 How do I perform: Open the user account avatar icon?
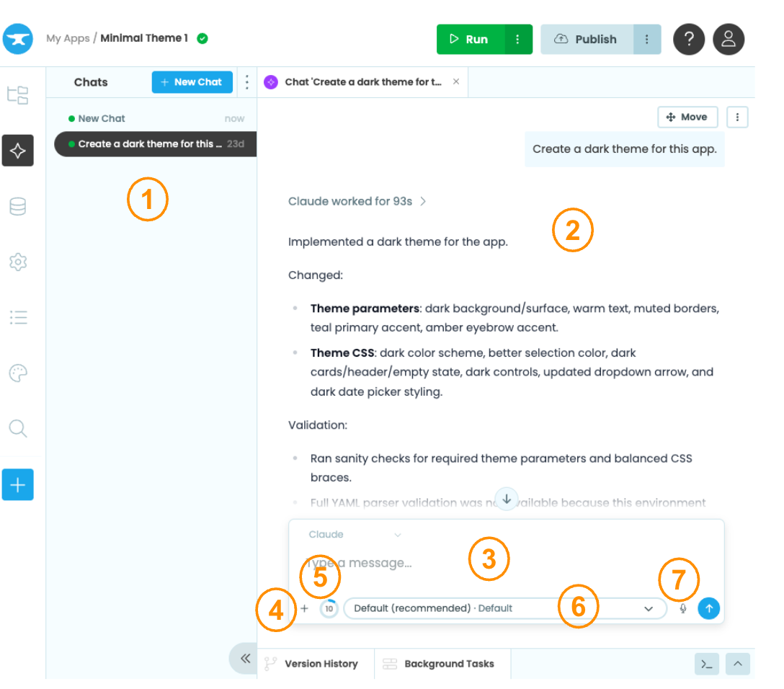pyautogui.click(x=729, y=39)
